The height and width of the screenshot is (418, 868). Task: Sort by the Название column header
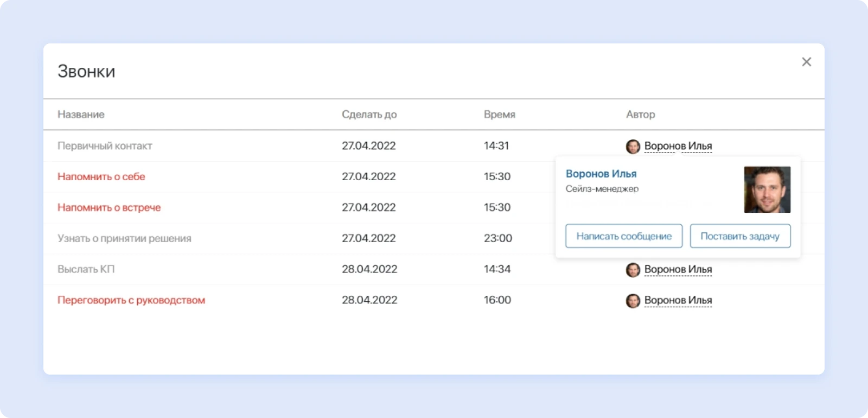pos(81,115)
